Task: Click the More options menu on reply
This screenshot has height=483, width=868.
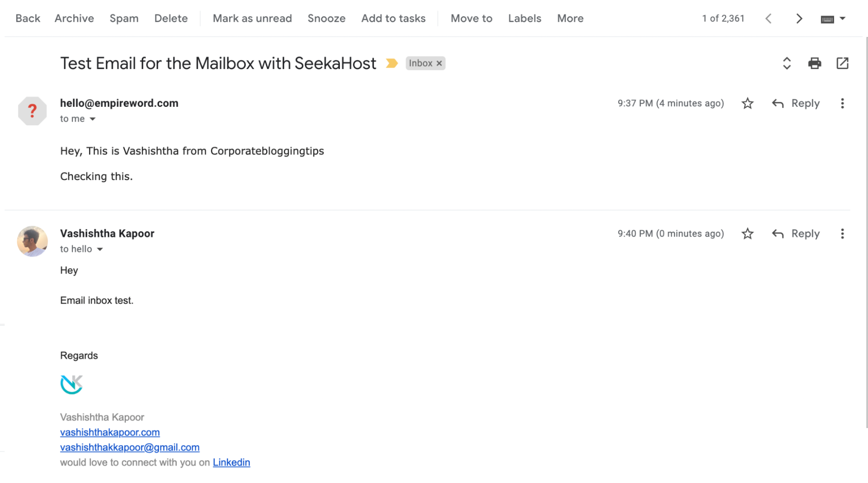Action: [842, 233]
